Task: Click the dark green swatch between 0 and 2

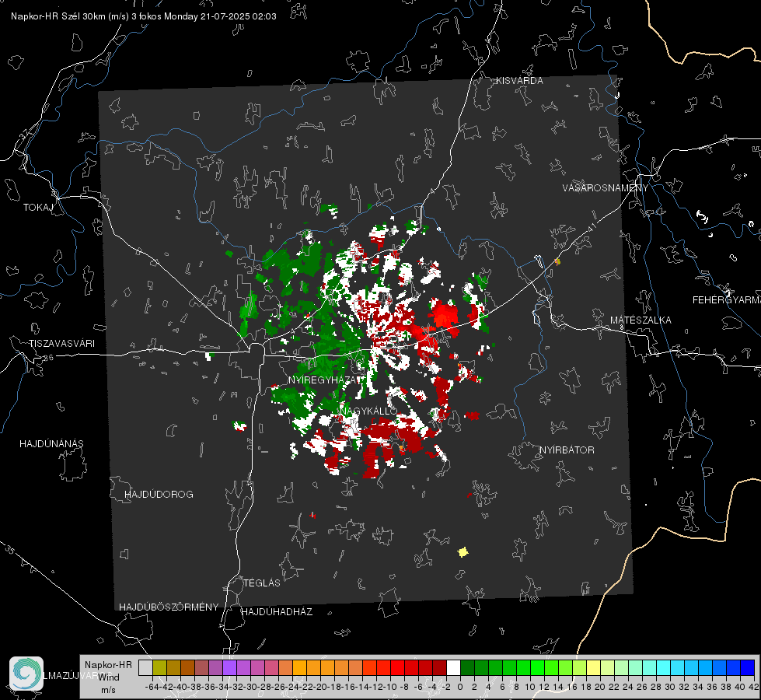Action: point(467,667)
